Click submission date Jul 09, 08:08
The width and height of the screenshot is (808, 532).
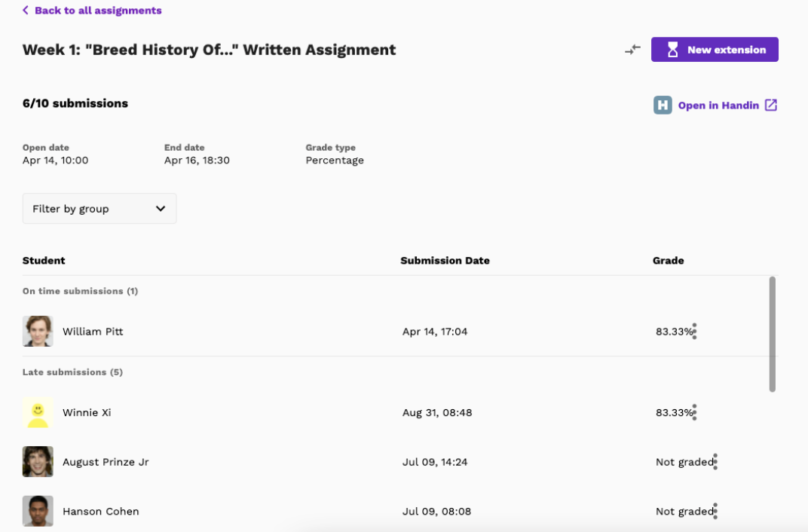(436, 512)
